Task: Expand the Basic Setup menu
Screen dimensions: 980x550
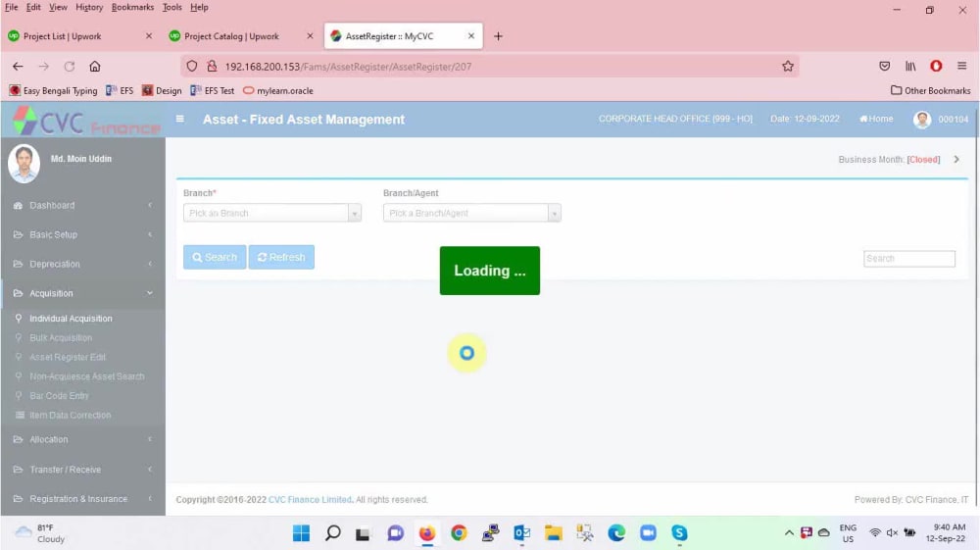Action: 82,235
